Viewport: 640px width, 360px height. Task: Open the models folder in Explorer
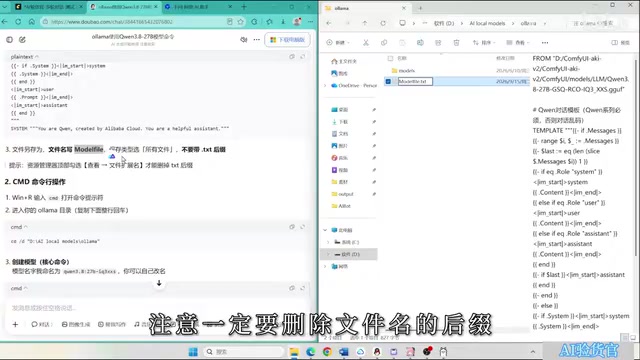(407, 71)
